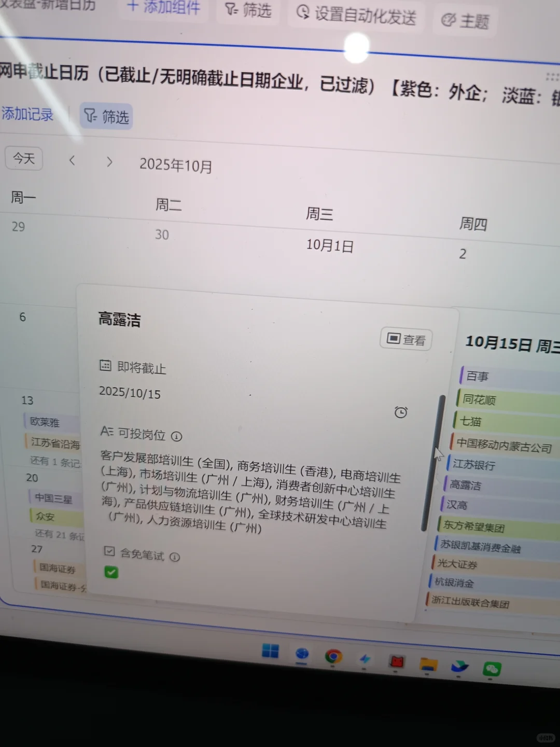Open the 查看 button in 高露洁 popup

[406, 339]
